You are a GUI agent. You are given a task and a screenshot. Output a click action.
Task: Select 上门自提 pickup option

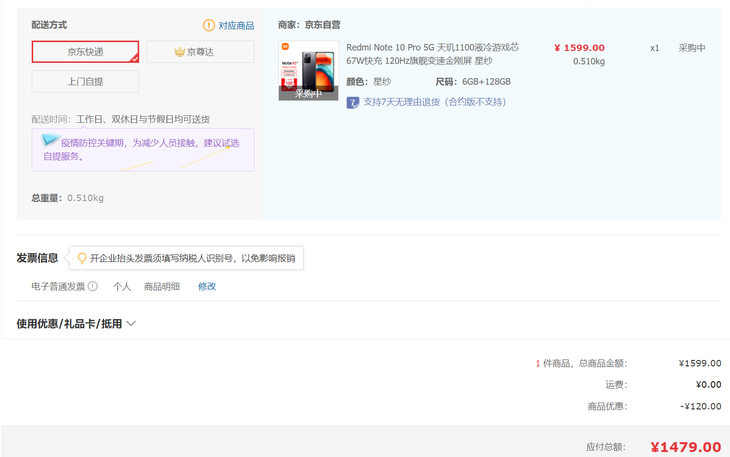click(x=85, y=82)
